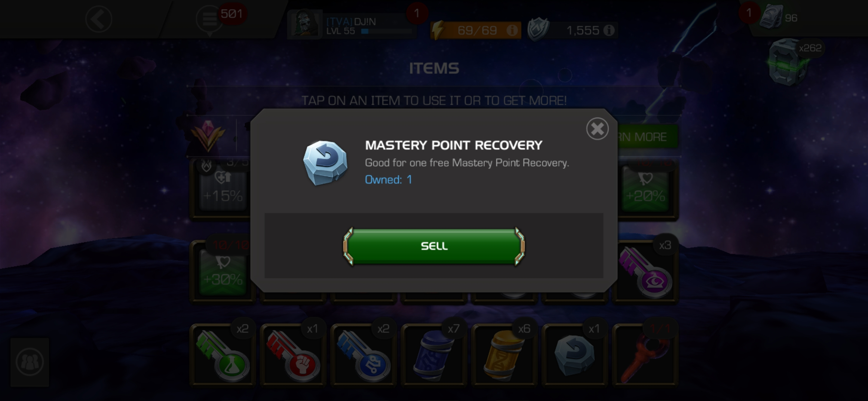Select the Mastery Point Recovery stone item
The image size is (868, 401).
click(x=575, y=355)
